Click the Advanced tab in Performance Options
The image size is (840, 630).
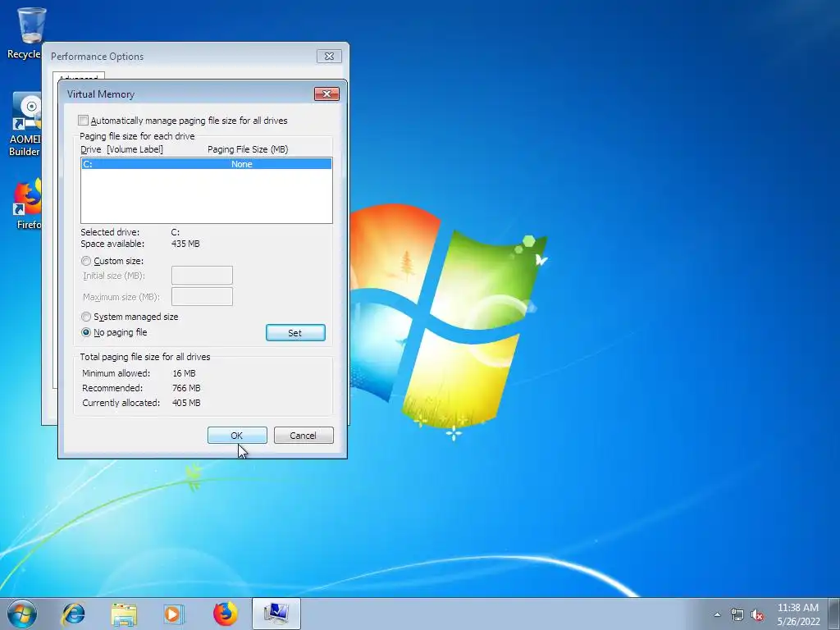[78, 76]
